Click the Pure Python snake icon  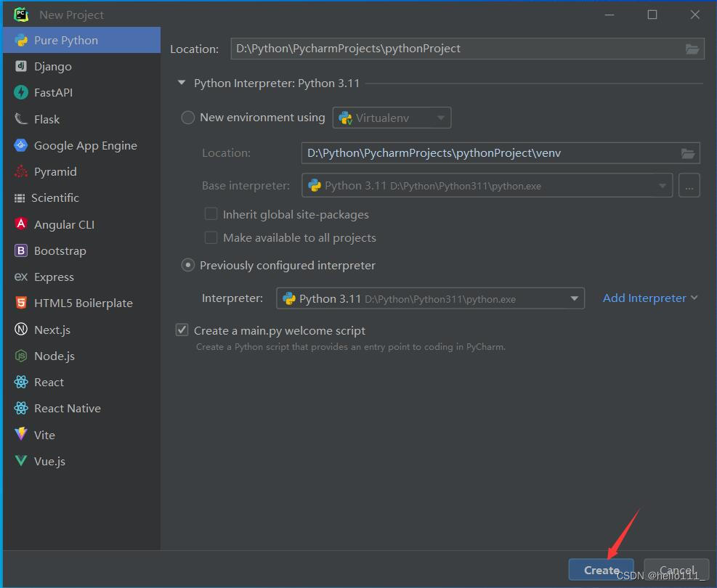tap(20, 40)
